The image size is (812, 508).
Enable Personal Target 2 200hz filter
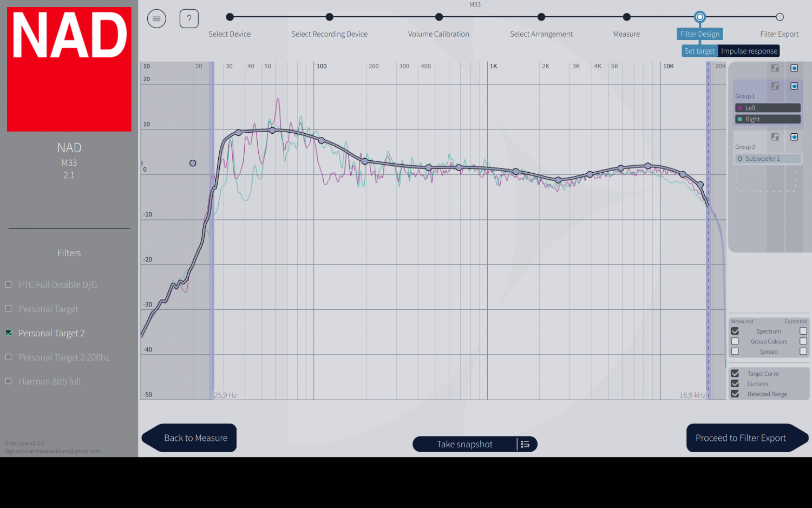point(8,357)
